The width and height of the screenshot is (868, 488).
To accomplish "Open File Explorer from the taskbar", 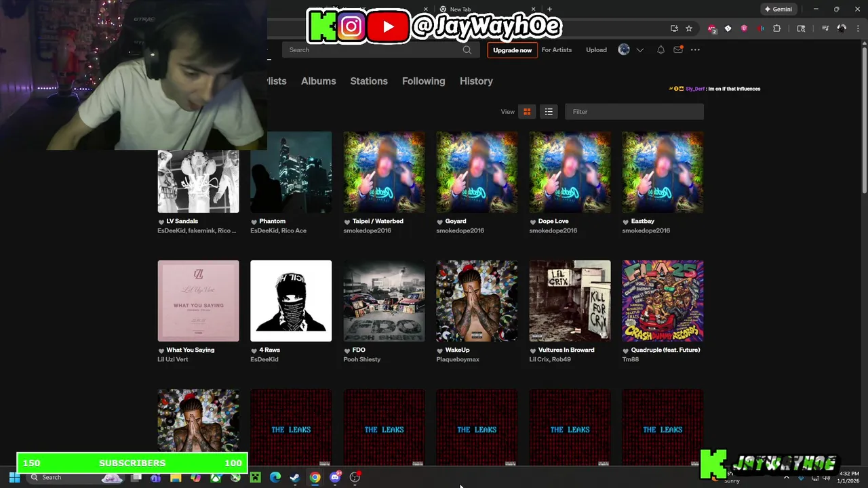I will (x=176, y=477).
